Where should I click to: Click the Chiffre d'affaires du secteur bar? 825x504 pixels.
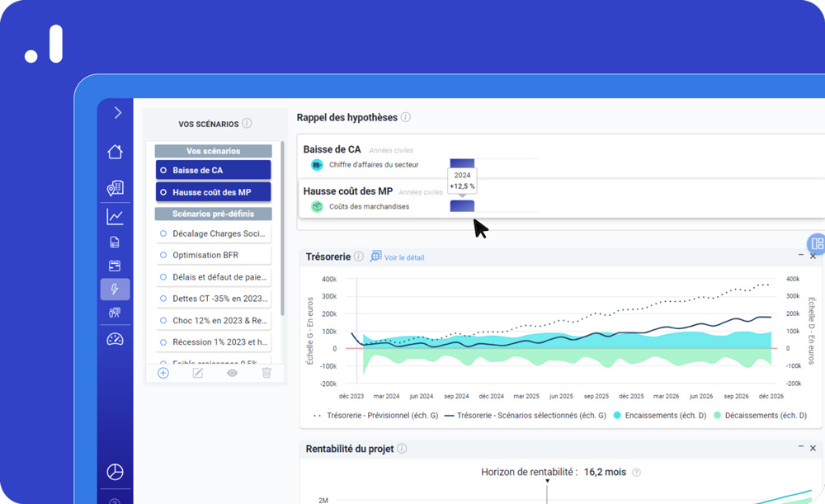[462, 163]
